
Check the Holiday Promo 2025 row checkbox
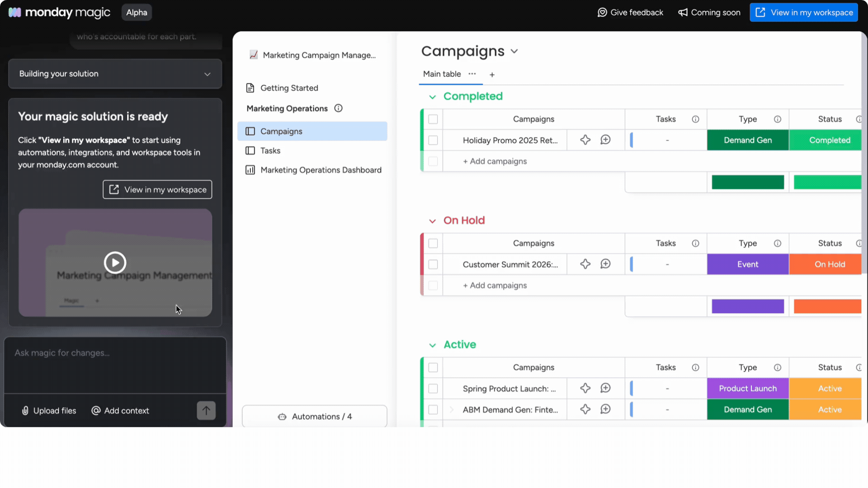coord(433,141)
